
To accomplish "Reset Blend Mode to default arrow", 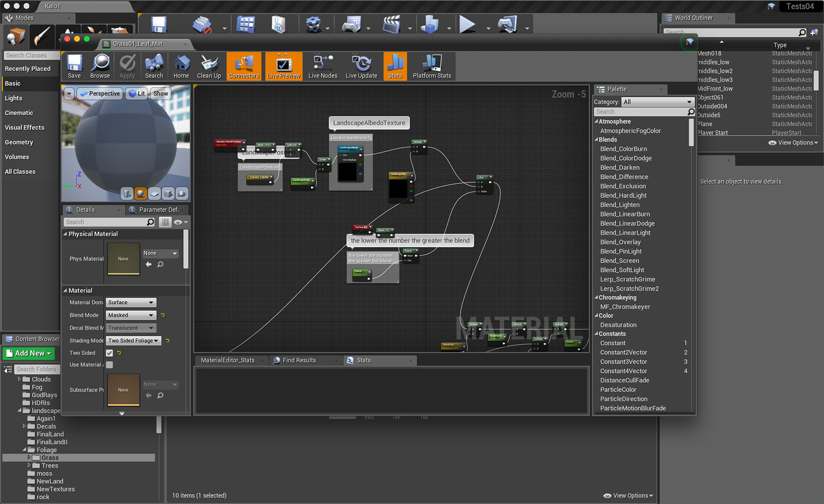I will 163,315.
